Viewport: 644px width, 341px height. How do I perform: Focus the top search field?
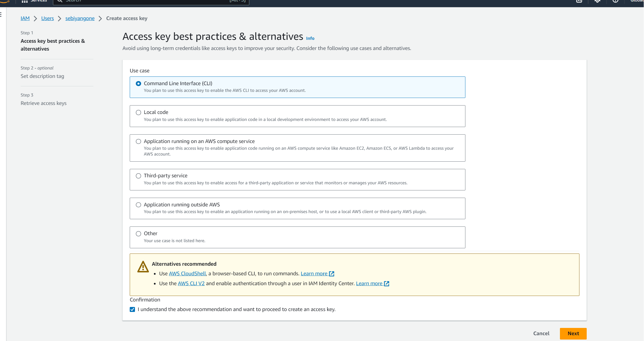coord(151,2)
